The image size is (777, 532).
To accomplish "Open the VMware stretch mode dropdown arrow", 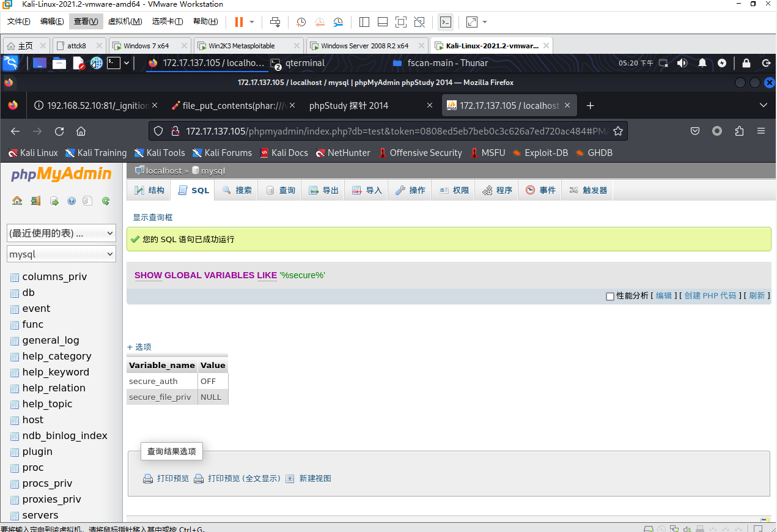I will (485, 22).
